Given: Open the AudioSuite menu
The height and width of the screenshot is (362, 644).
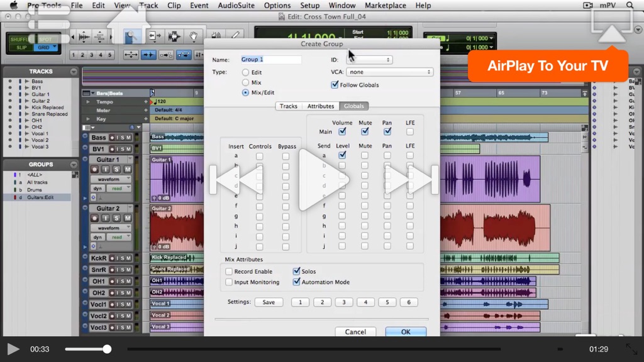Looking at the screenshot, I should [x=236, y=5].
